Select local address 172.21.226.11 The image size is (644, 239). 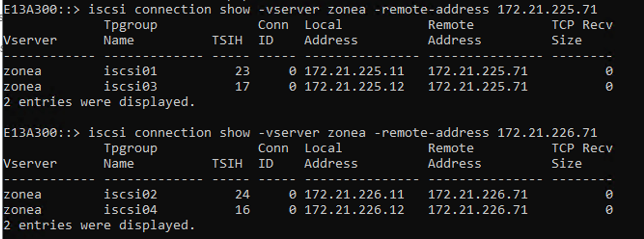pos(354,195)
